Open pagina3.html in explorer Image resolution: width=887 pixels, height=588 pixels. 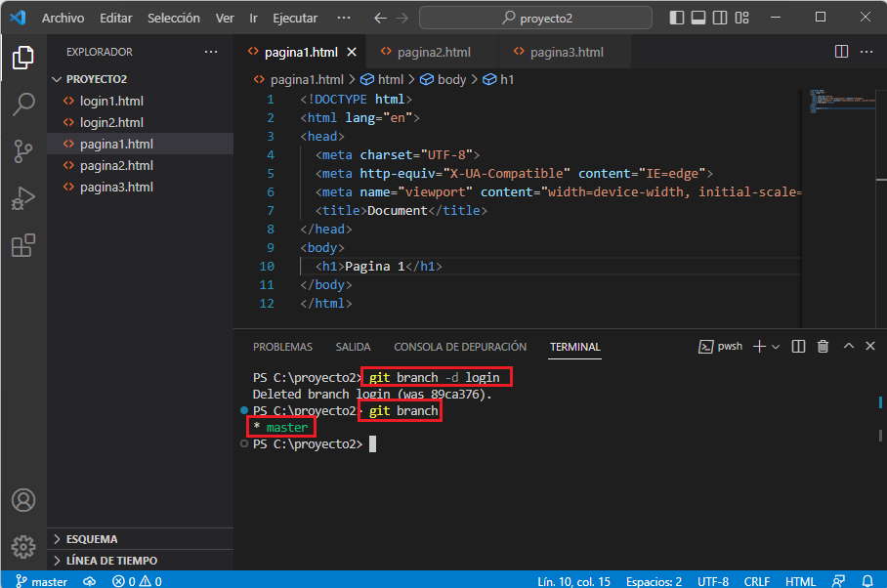click(141, 188)
